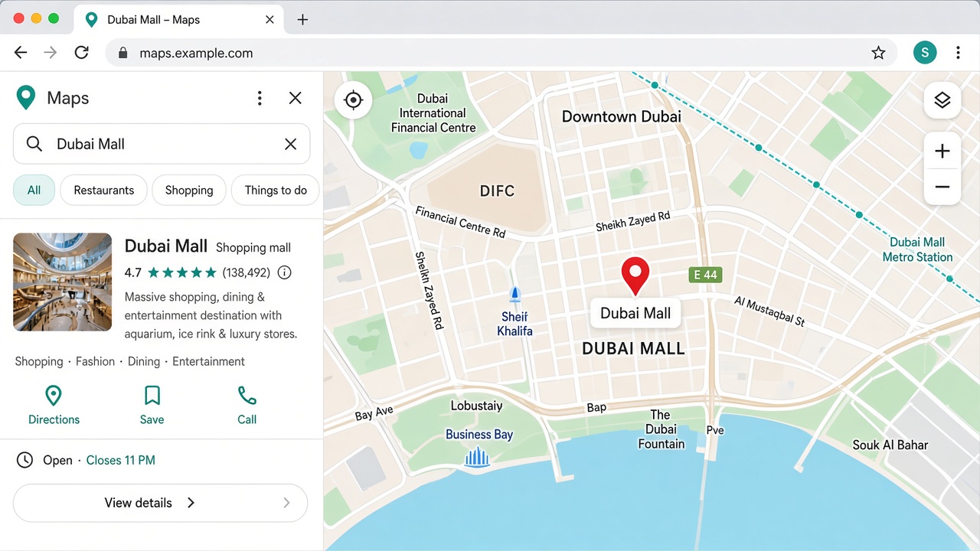This screenshot has height=551, width=980.
Task: Select the Shopping filter chip
Action: [x=189, y=190]
